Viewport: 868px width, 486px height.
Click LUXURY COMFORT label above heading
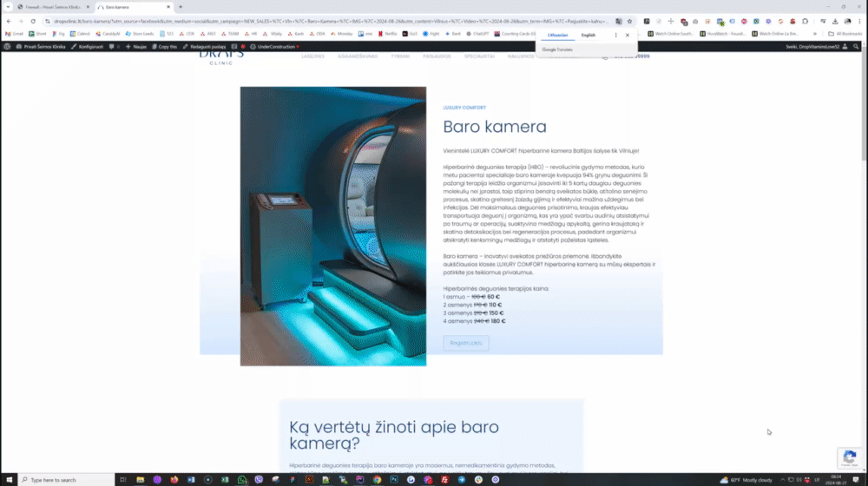(464, 108)
